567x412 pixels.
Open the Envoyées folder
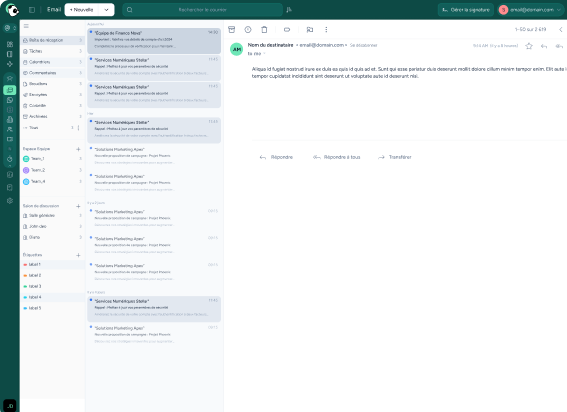[52, 94]
